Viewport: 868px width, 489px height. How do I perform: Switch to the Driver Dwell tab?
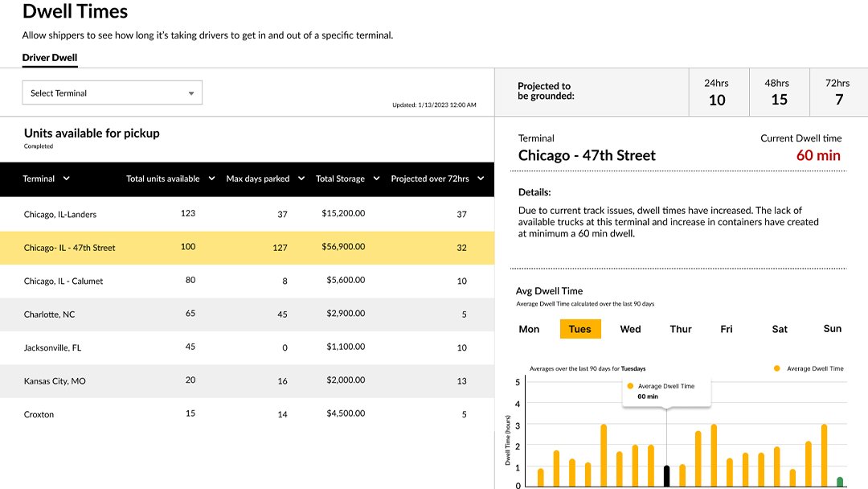click(x=50, y=58)
